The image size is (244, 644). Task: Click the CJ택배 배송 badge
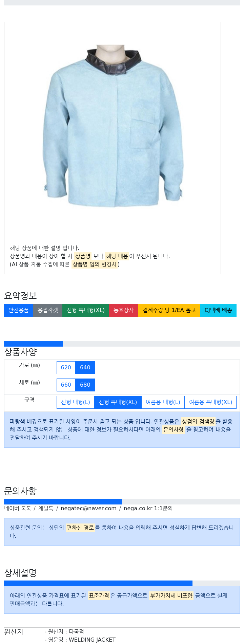coord(218,310)
